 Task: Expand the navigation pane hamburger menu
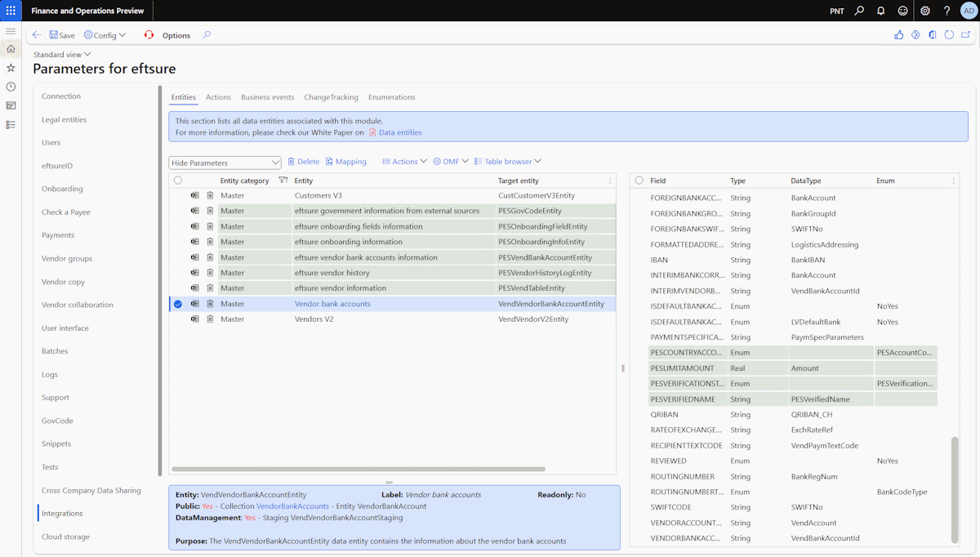(x=11, y=31)
